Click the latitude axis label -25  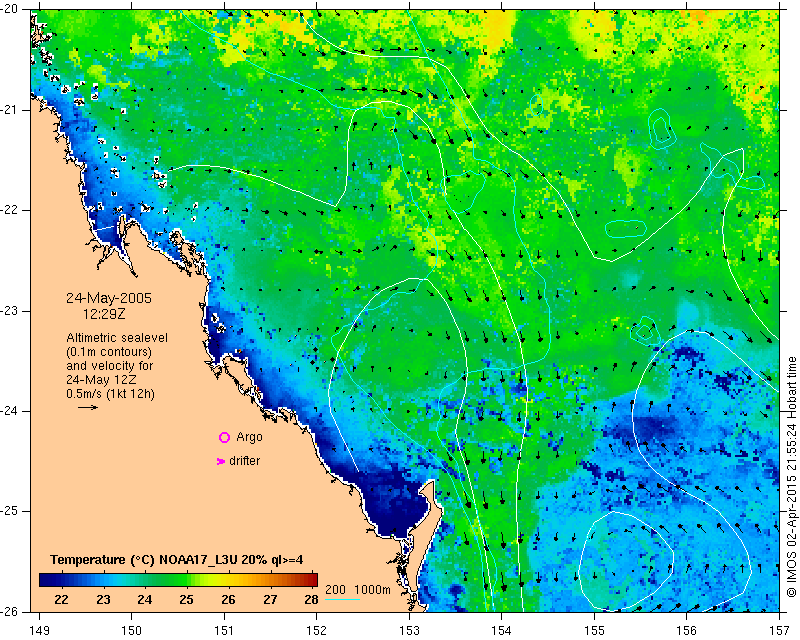tap(10, 511)
